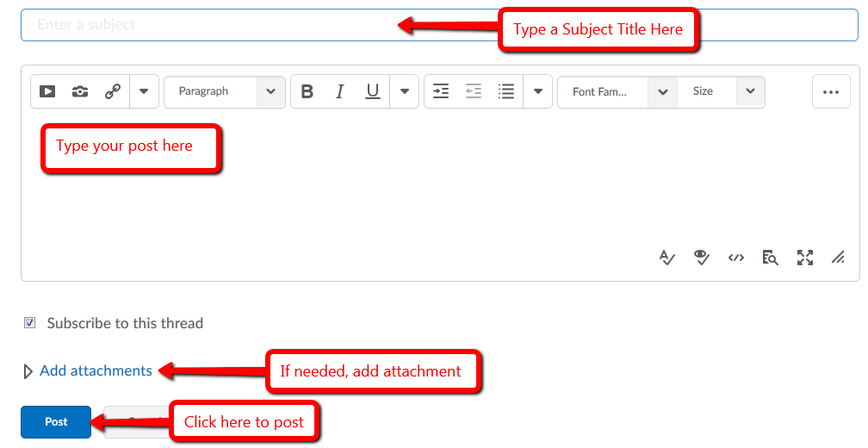Insert an unordered bullet list
The image size is (868, 448).
coord(506,91)
